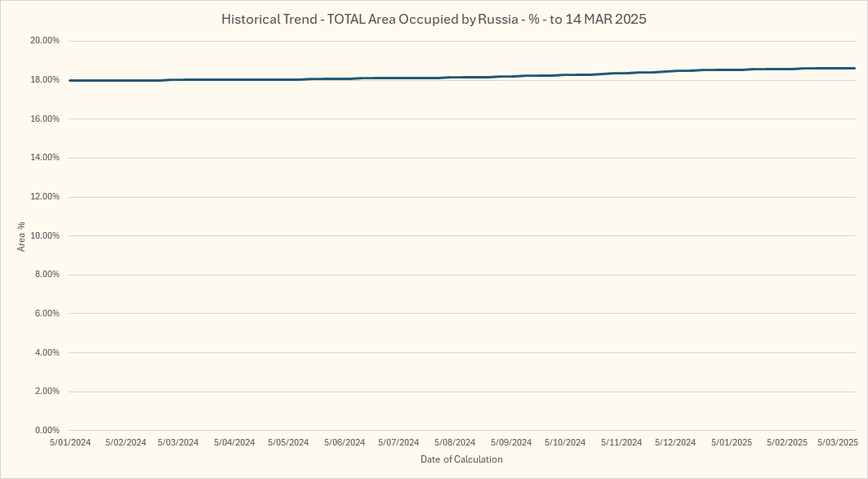Click the 18.00% y-axis label
This screenshot has width=868, height=479.
point(46,80)
